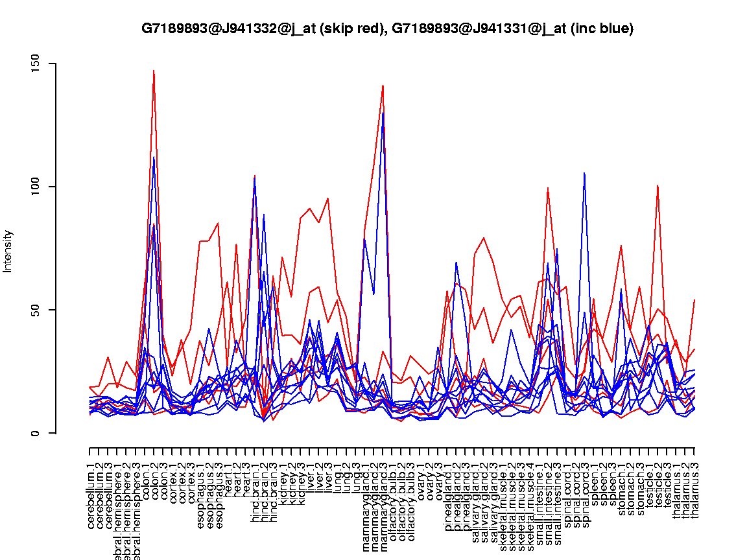Click the hind.brain.1 x-axis label

click(x=255, y=487)
